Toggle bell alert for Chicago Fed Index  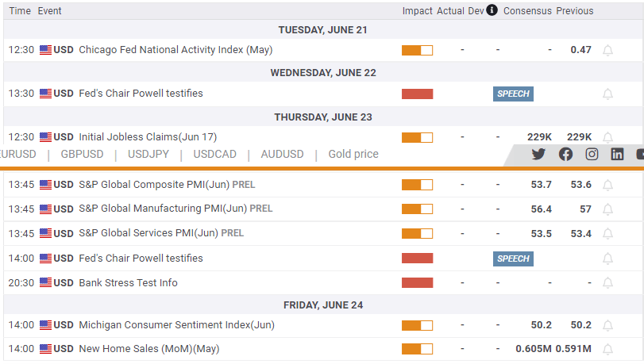point(607,50)
